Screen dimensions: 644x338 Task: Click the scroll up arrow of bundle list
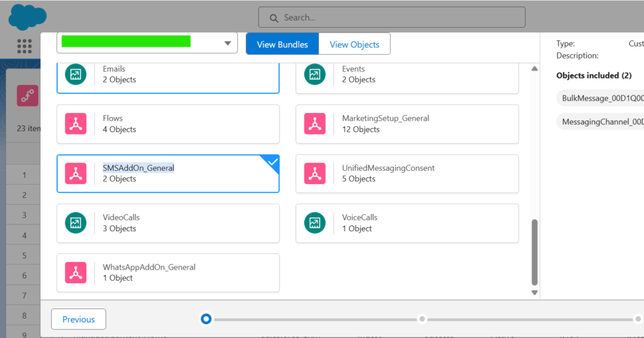point(535,68)
